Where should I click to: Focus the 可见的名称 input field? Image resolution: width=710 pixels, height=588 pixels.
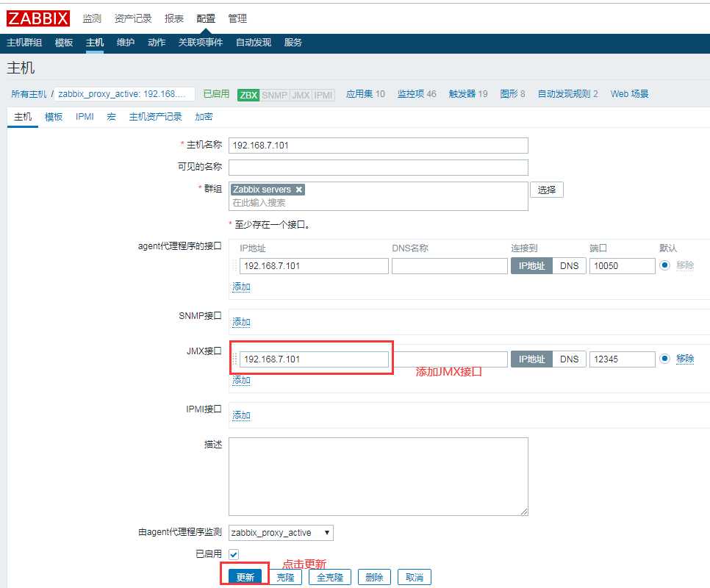point(378,167)
